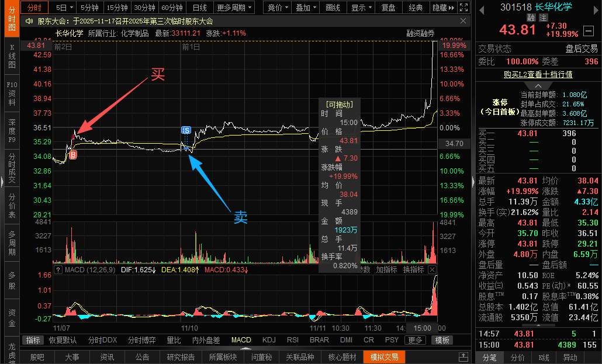The height and width of the screenshot is (364, 602).
Task: Switch to 15分钟 period
Action: tap(117, 7)
